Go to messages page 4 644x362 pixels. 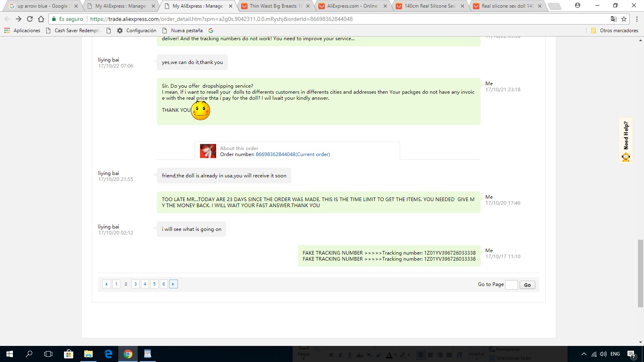pyautogui.click(x=145, y=284)
